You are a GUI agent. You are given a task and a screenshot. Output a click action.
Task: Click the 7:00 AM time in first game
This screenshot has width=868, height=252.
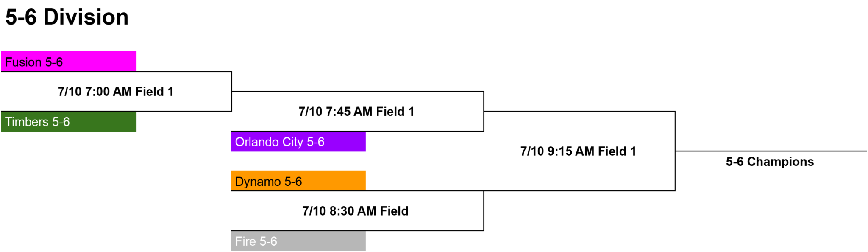coord(108,92)
